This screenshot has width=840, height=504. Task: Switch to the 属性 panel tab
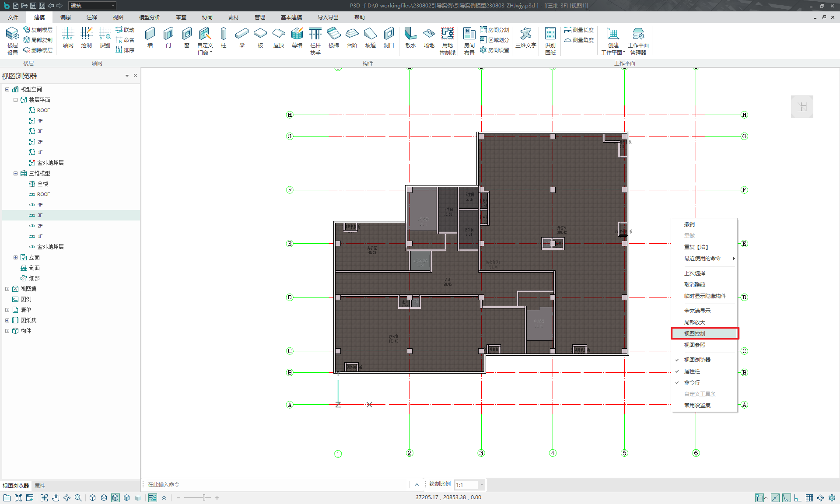point(40,486)
